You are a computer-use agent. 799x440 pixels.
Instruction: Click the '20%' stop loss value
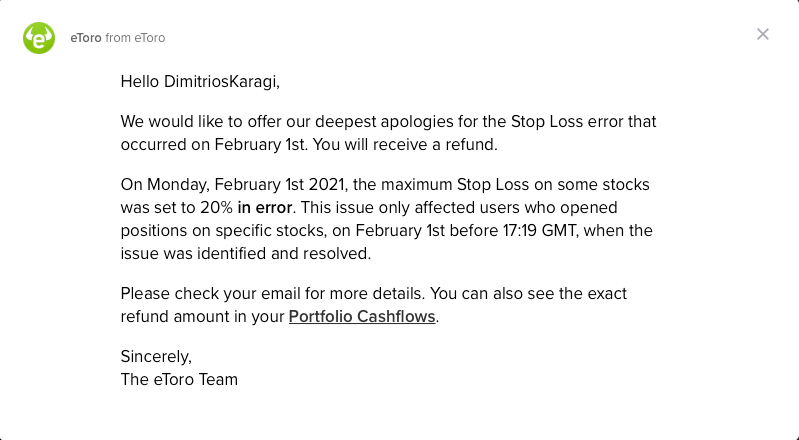(x=217, y=208)
